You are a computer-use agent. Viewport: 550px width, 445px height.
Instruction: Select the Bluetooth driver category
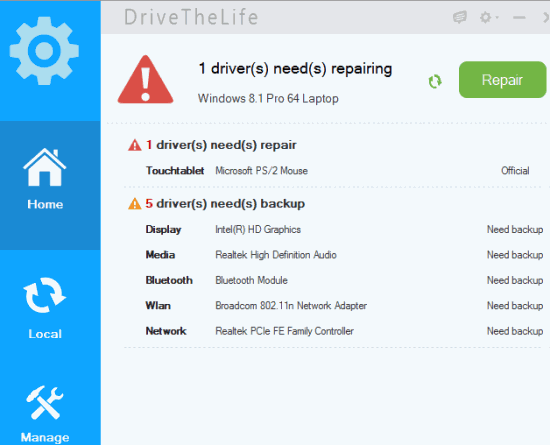[169, 280]
